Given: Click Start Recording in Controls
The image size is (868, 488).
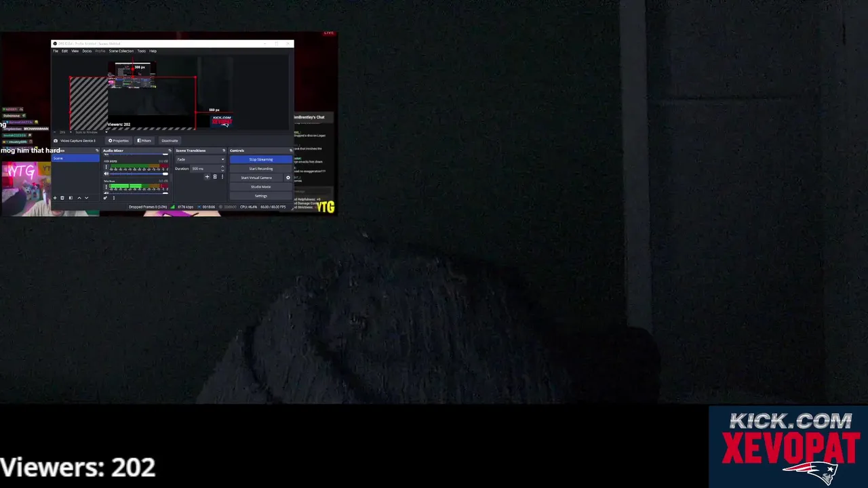Looking at the screenshot, I should point(261,169).
